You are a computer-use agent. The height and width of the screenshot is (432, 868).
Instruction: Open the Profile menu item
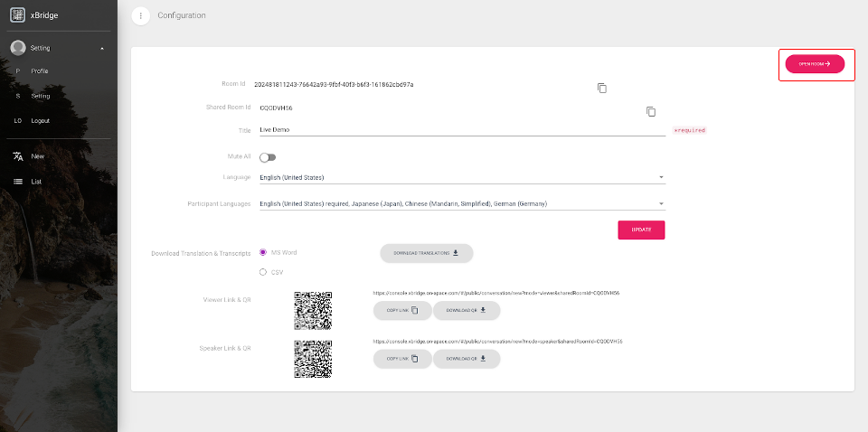click(x=40, y=70)
